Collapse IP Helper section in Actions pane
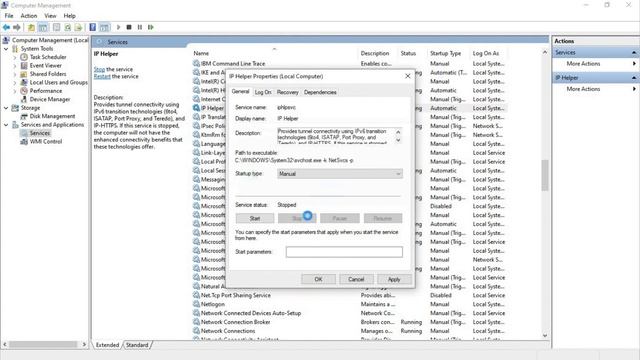This screenshot has height=360, width=640. click(x=633, y=78)
